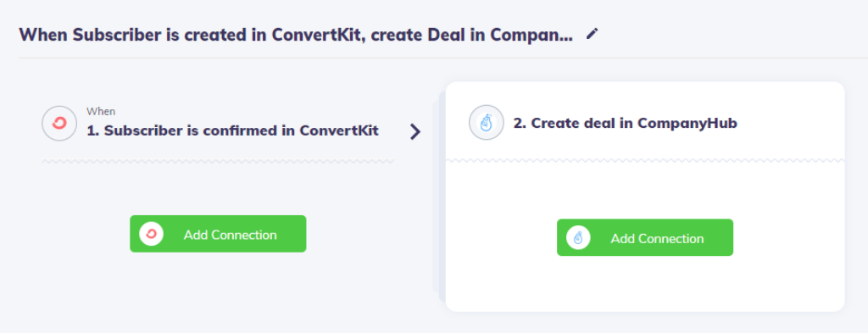Screen dimensions: 868x333
Task: Click the CompanyHub icon inside the right Add Connection button
Action: (x=578, y=238)
